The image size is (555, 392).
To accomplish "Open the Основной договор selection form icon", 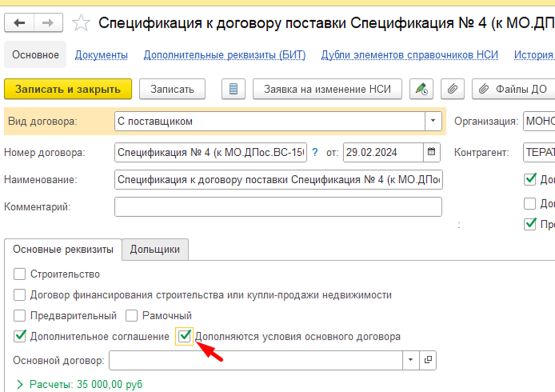I will point(428,361).
